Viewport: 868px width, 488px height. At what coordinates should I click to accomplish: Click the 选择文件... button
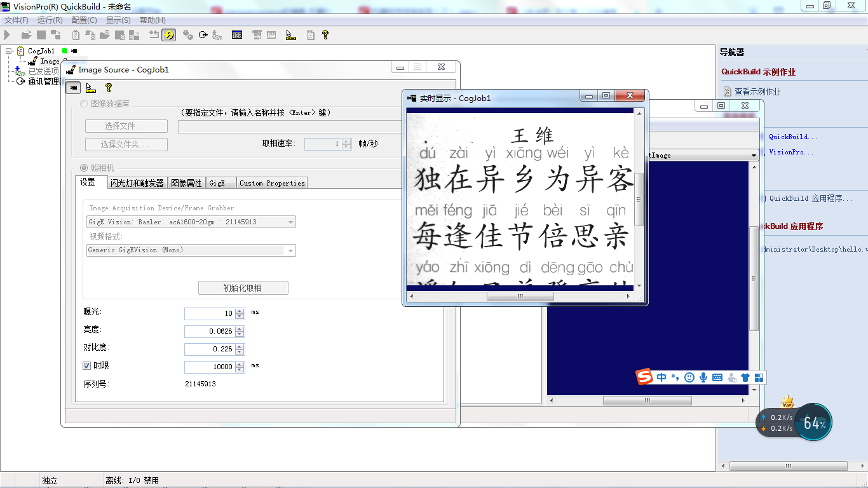[x=126, y=126]
